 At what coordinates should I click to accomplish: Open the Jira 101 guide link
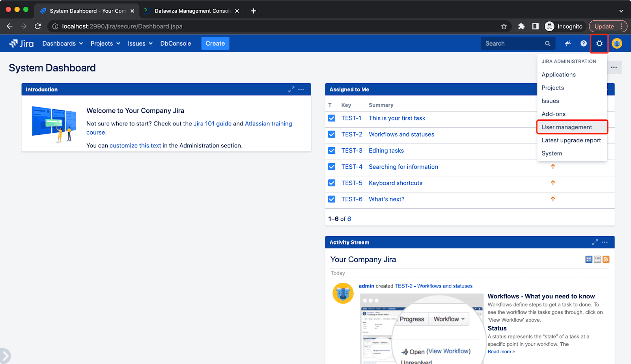[213, 123]
